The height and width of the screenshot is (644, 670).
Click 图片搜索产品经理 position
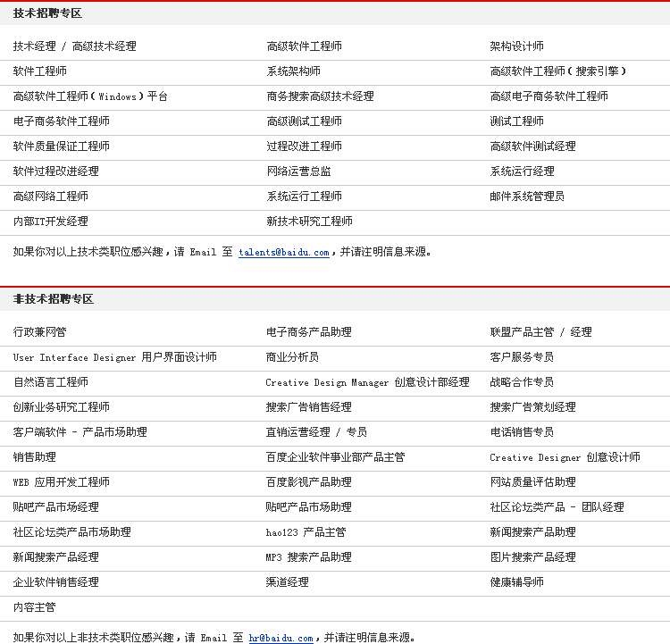pos(532,556)
